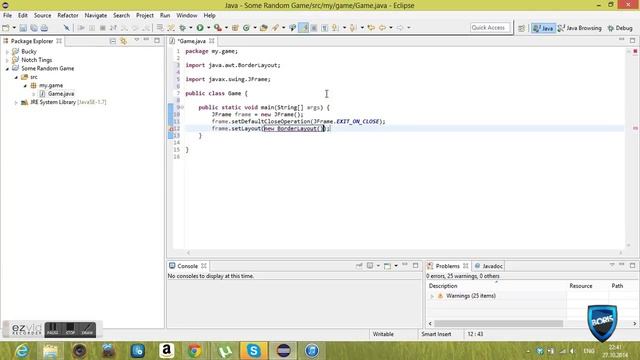Click the New Java Class icon
This screenshot has width=640, height=360.
pyautogui.click(x=246, y=28)
